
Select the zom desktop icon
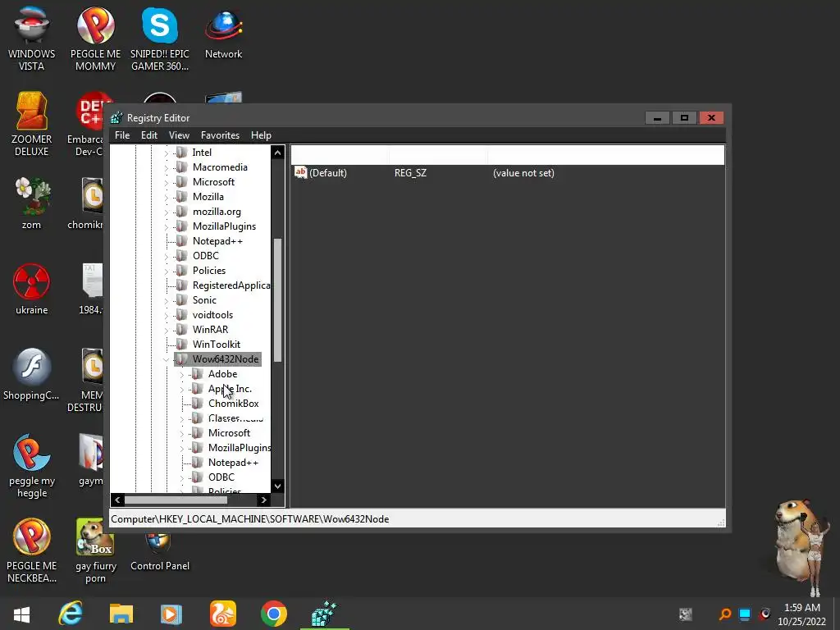coord(32,203)
